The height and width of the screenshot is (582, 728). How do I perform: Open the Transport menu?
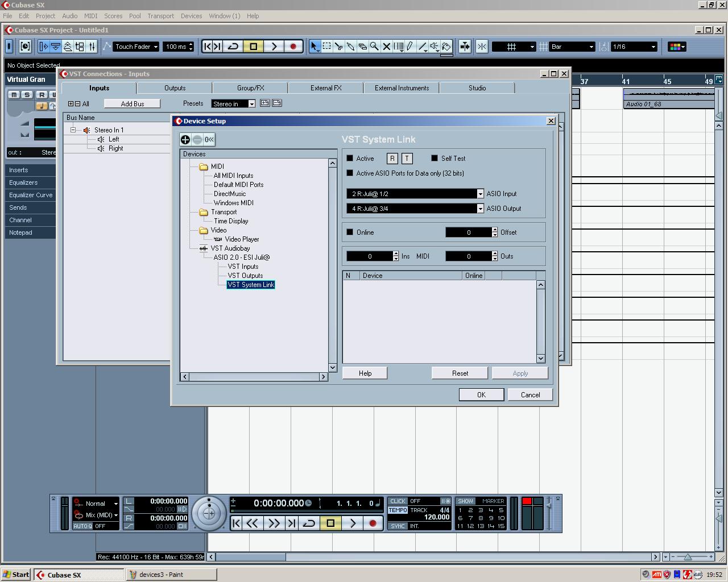pos(161,16)
